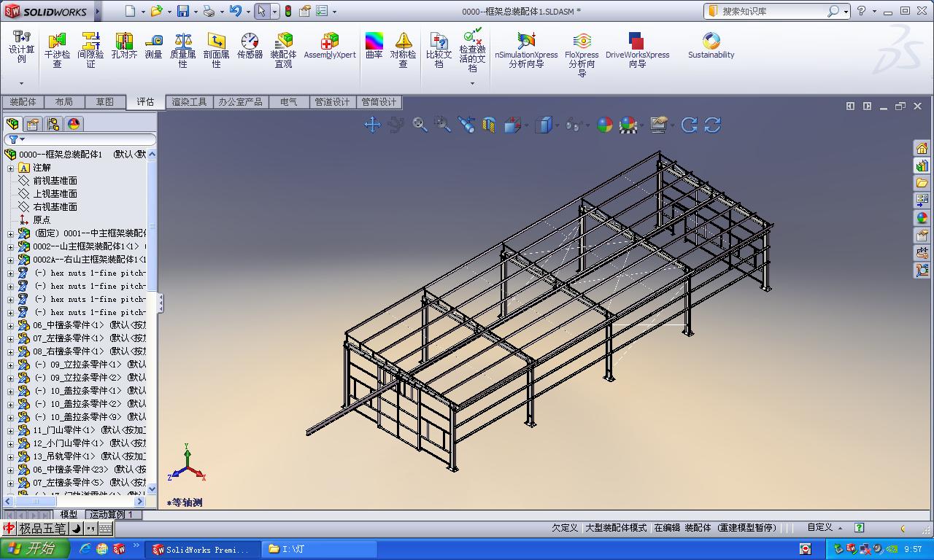This screenshot has height=560, width=934.
Task: Open dropdown arrow next to New document
Action: point(143,12)
